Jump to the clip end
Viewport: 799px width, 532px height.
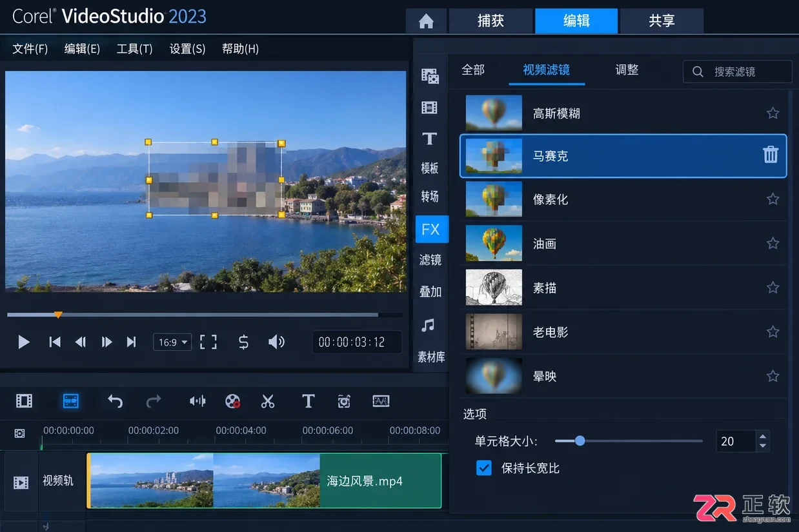[x=132, y=342]
